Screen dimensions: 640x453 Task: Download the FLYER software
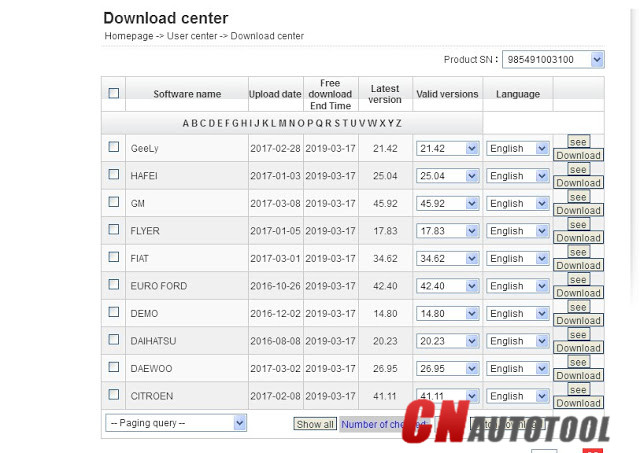[x=578, y=238]
